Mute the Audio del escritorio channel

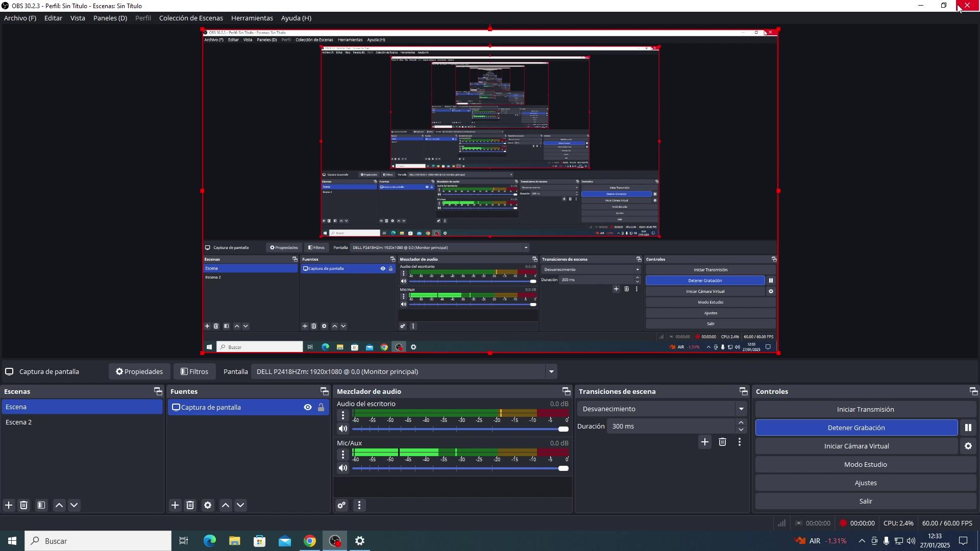point(343,429)
